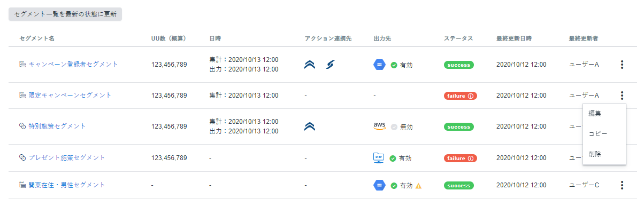
Task: Click the second action integration icon in first row
Action: tap(331, 65)
